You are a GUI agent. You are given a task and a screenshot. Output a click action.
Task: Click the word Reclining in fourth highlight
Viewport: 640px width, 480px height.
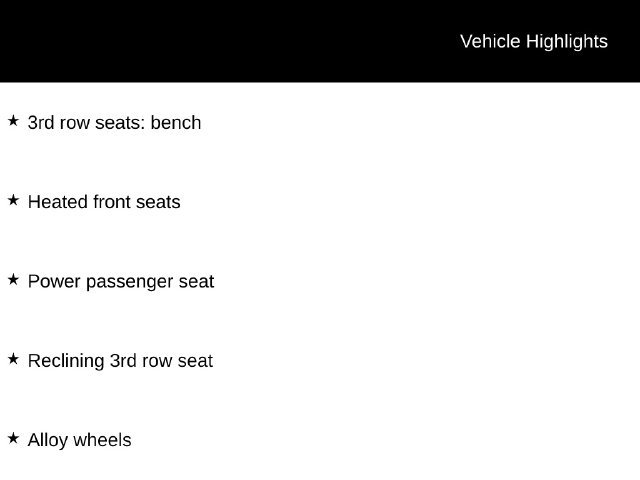click(x=66, y=361)
